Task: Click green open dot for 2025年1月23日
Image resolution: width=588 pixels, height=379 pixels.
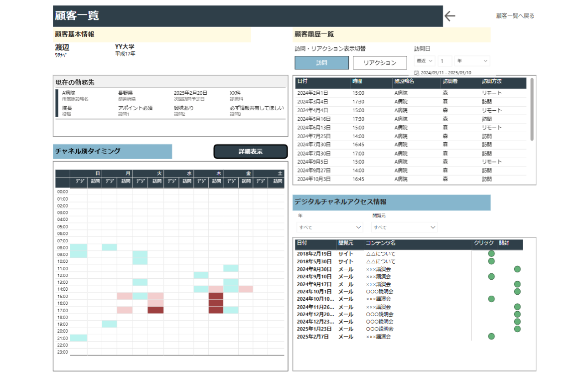Action: pyautogui.click(x=517, y=329)
